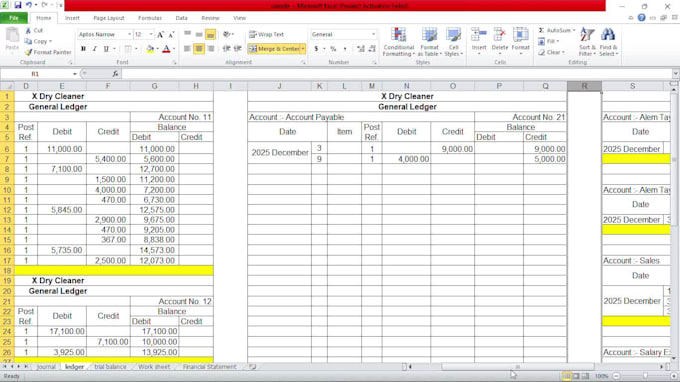This screenshot has width=680, height=382.
Task: Click the decrease decimal icon
Action: pos(372,49)
